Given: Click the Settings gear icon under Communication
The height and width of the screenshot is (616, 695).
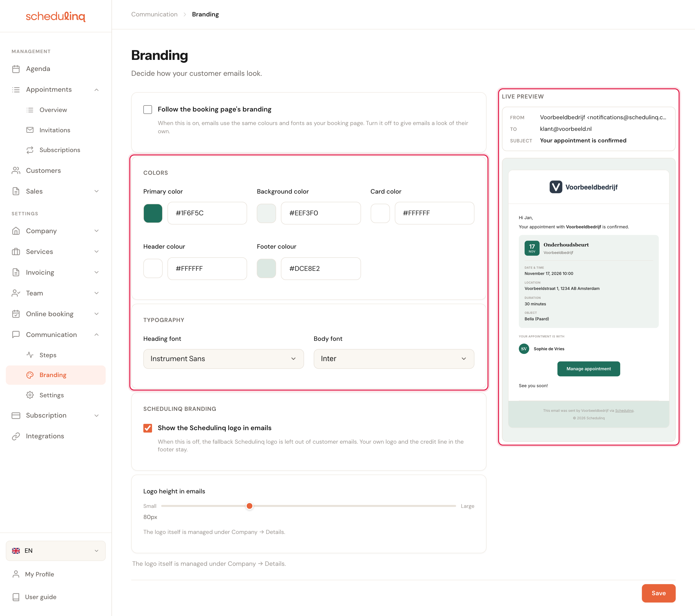Looking at the screenshot, I should click(30, 395).
